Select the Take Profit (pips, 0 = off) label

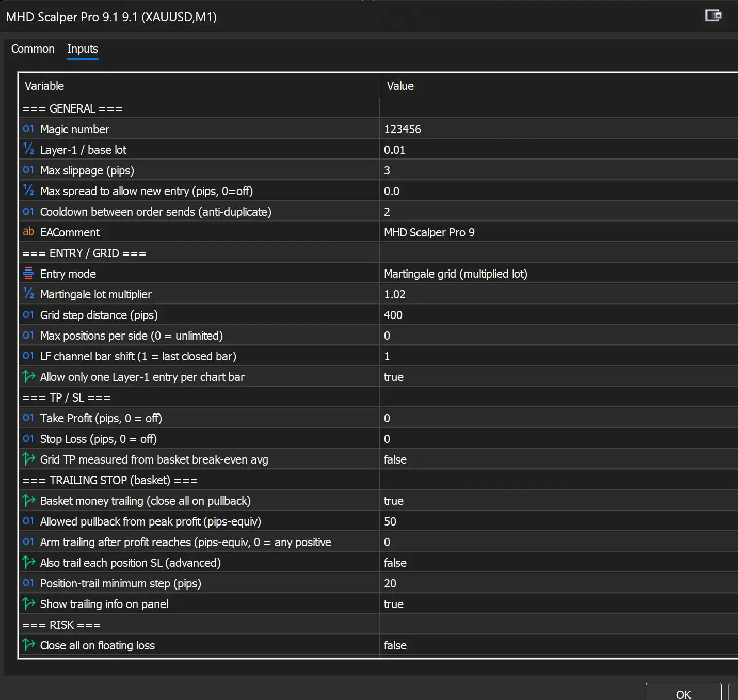coord(101,418)
